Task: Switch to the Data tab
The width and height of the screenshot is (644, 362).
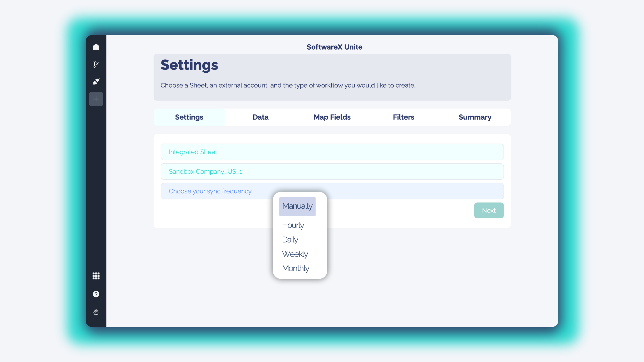Action: (x=261, y=117)
